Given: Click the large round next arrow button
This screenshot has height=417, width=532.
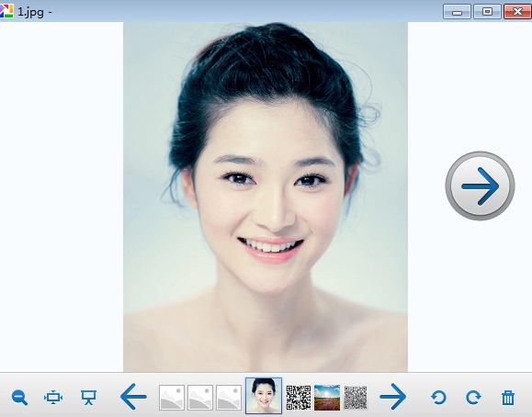Looking at the screenshot, I should pyautogui.click(x=481, y=186).
